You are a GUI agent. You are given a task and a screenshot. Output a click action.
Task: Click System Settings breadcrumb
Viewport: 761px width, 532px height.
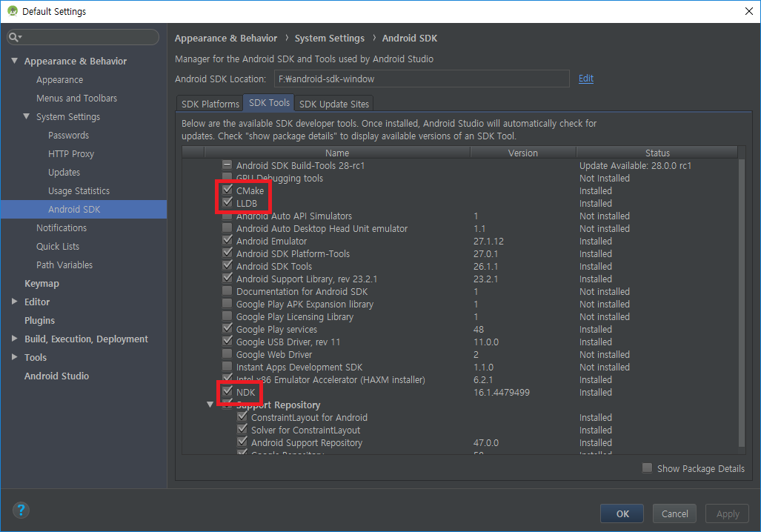pyautogui.click(x=329, y=38)
